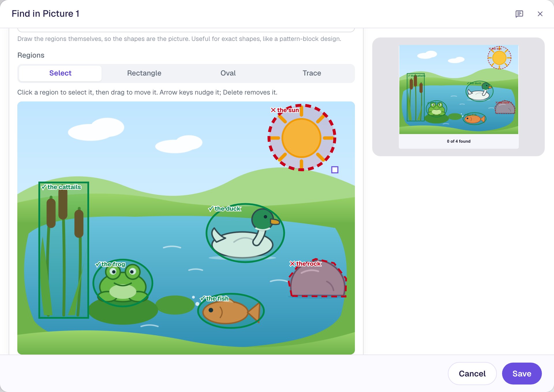The width and height of the screenshot is (554, 392).
Task: Select the duck oval region
Action: point(245,233)
